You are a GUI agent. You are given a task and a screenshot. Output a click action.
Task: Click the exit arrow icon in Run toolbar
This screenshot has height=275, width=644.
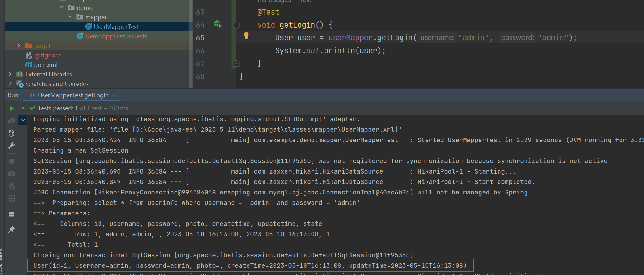[11, 198]
